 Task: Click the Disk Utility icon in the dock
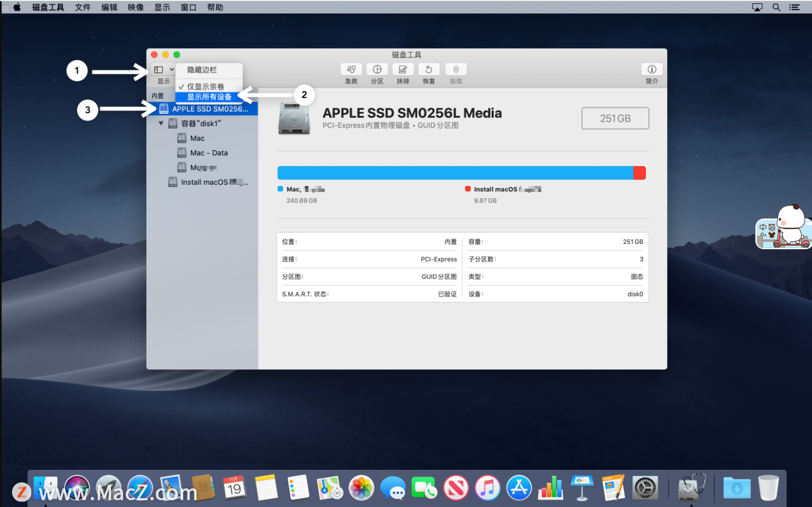coord(692,487)
